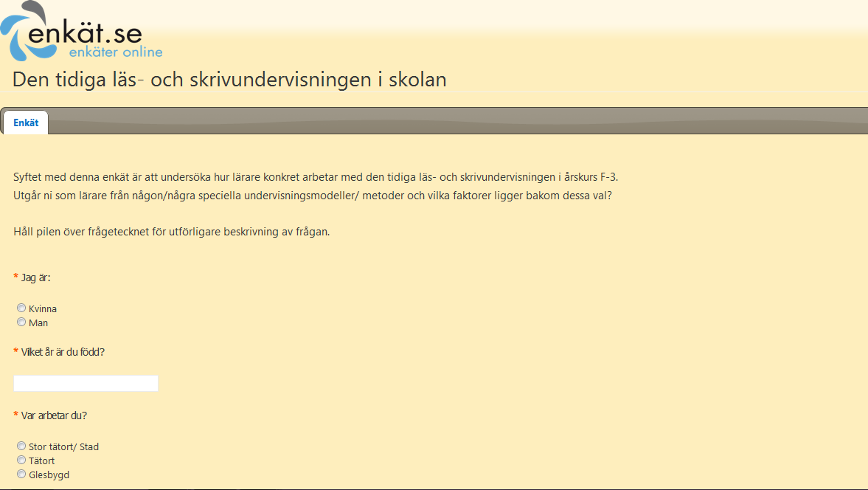Click the 'enkäter online' tagline
This screenshot has height=490, width=868.
coord(116,52)
